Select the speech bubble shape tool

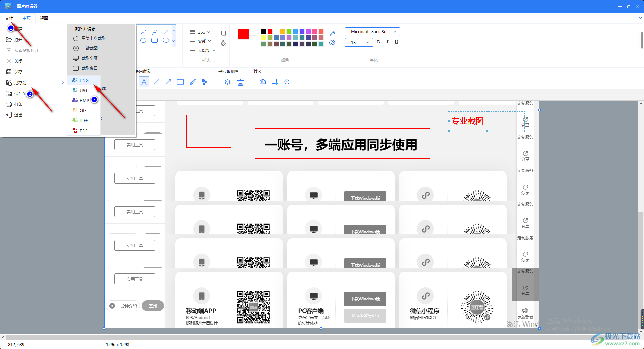coord(166,40)
